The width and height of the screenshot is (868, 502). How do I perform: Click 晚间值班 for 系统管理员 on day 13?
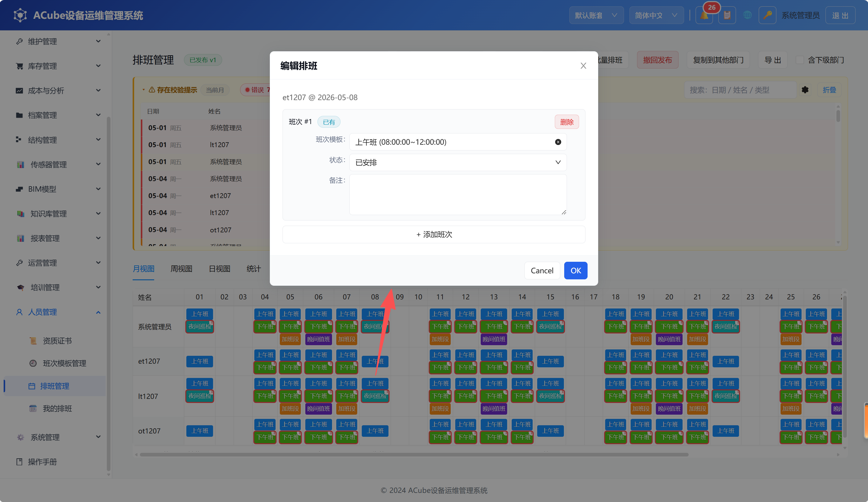point(493,339)
